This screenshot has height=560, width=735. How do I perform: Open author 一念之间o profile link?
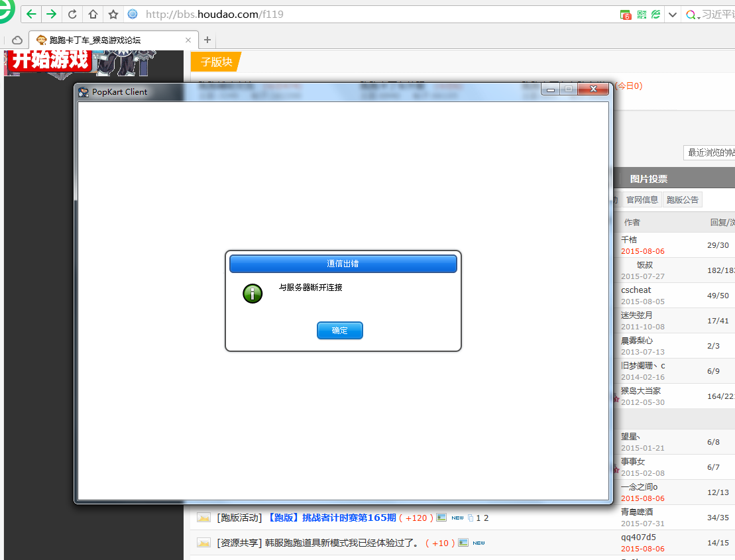click(640, 487)
